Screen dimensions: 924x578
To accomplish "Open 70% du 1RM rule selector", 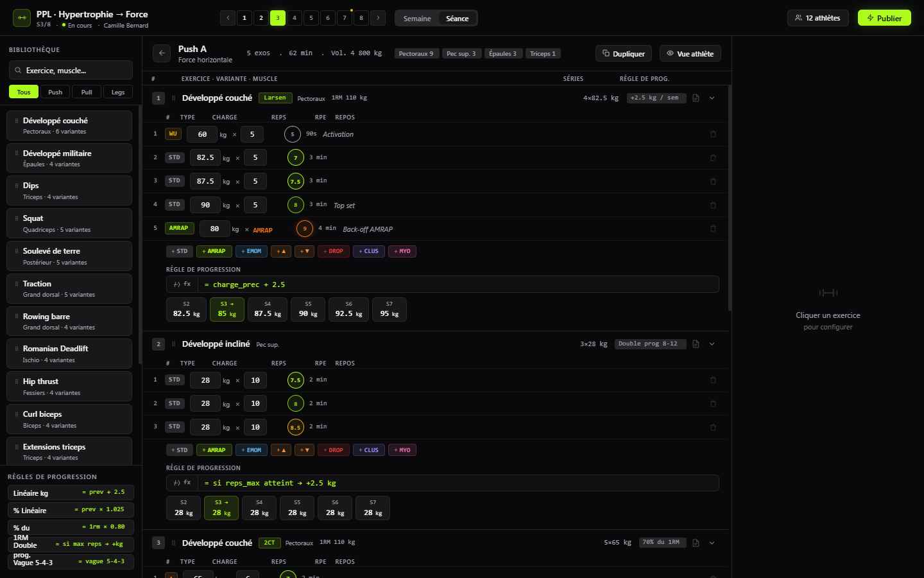I will 663,543.
